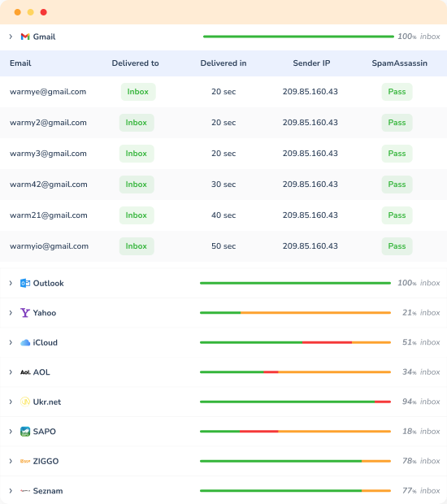The width and height of the screenshot is (447, 504).
Task: Click the Gmail 100% inbox progress bar
Action: click(298, 37)
